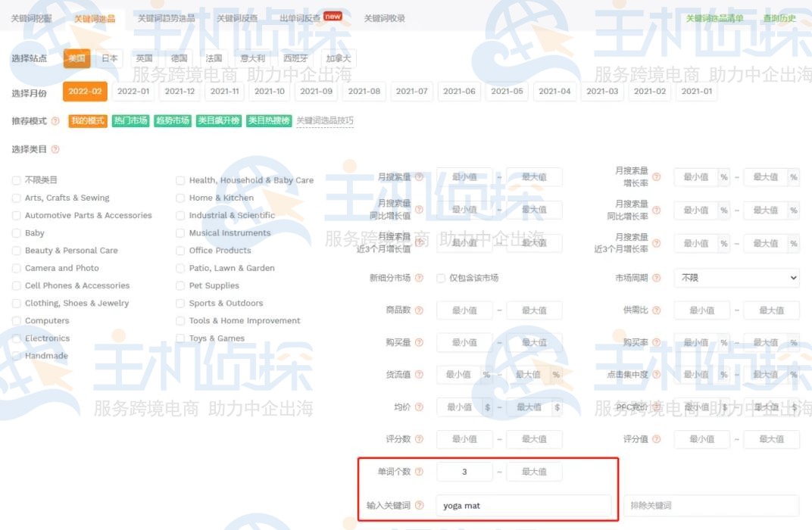Click help icon beside 月搜索量增长率

pos(657,177)
